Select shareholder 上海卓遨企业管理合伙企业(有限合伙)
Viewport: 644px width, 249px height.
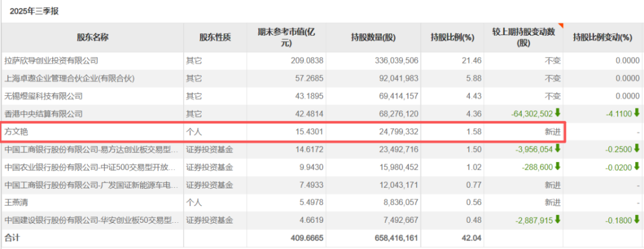pyautogui.click(x=69, y=79)
